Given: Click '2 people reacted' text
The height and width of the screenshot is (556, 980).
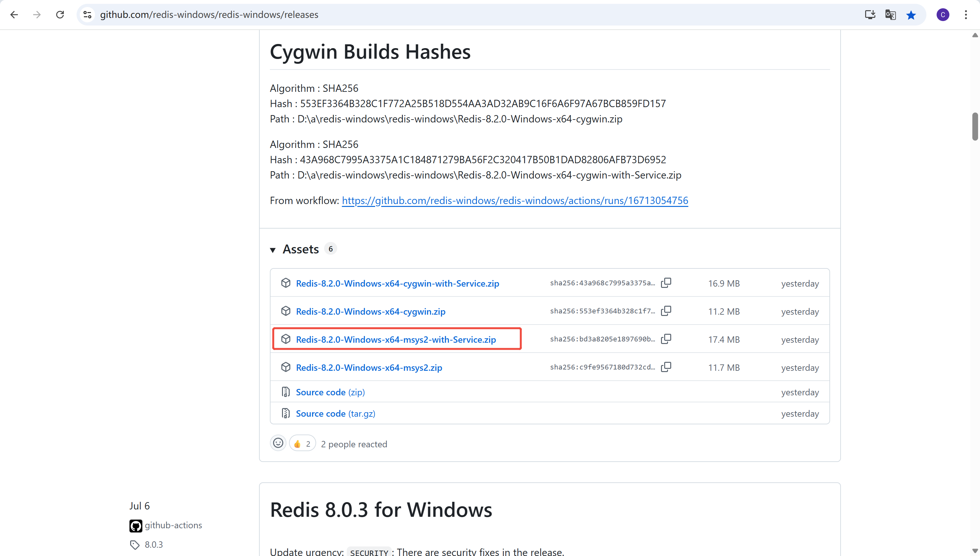Looking at the screenshot, I should (x=354, y=444).
